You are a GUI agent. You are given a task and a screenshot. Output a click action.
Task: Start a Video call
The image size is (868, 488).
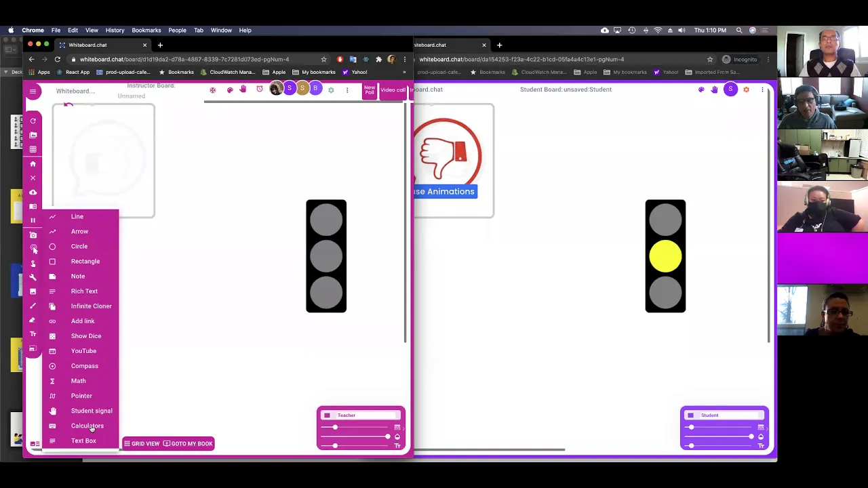[x=393, y=90]
